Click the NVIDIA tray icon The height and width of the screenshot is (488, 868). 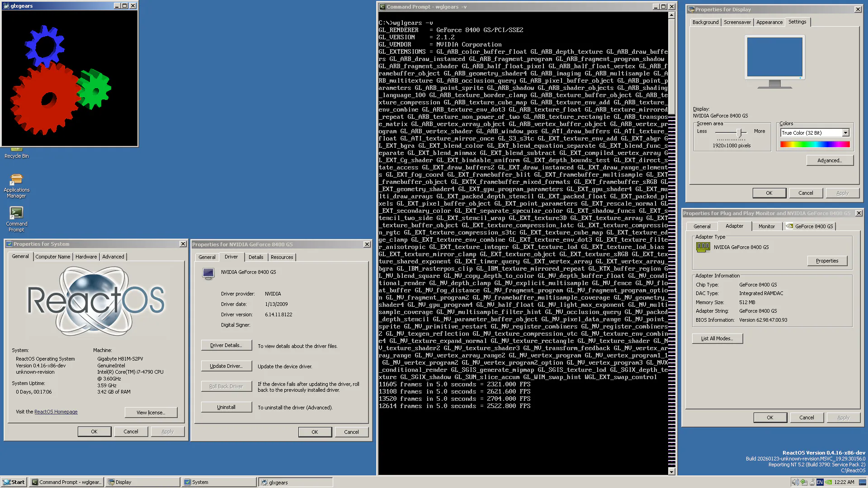[828, 482]
